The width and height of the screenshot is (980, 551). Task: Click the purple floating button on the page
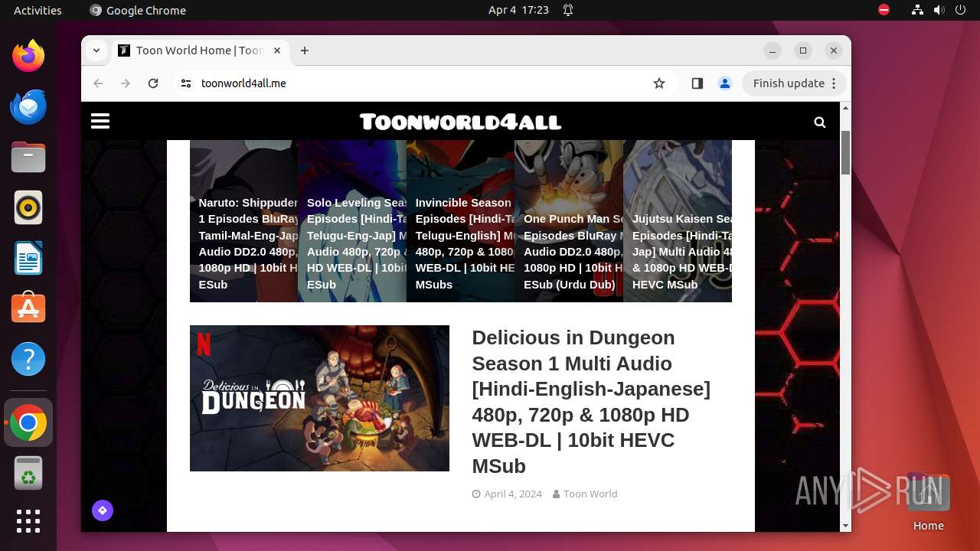coord(103,510)
